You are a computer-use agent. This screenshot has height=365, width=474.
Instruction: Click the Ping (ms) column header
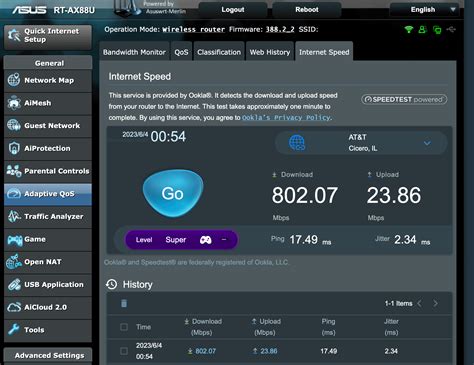click(328, 327)
